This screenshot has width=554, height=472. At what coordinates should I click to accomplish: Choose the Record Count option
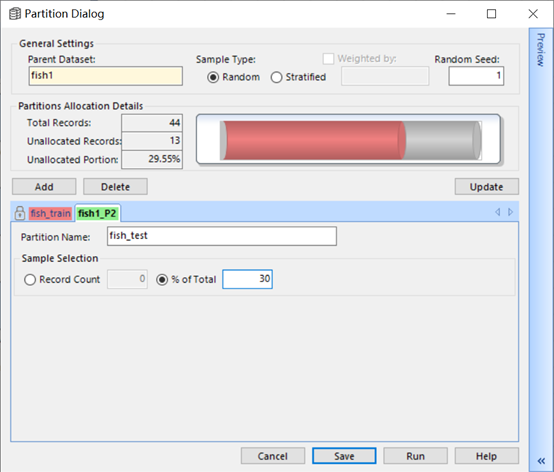30,279
